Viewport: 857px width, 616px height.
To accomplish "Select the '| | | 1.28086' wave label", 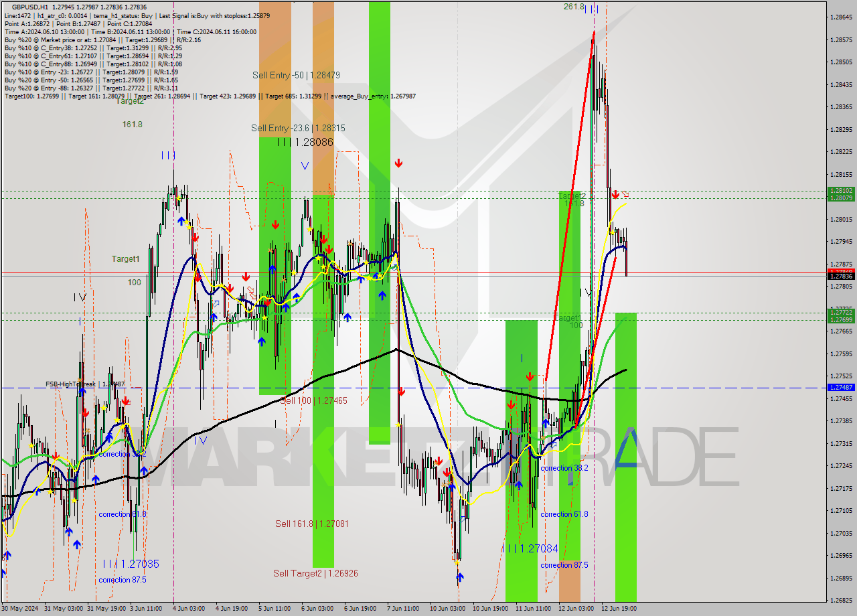I will click(305, 142).
